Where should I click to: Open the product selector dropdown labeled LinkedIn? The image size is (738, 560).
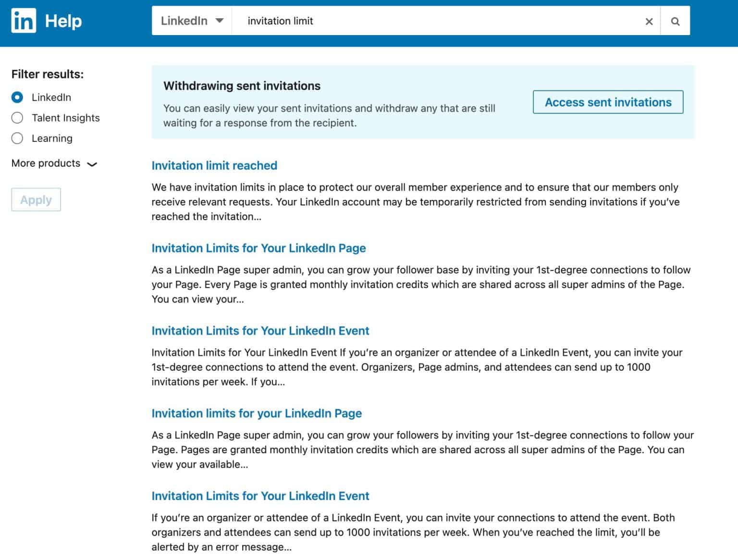click(x=191, y=21)
